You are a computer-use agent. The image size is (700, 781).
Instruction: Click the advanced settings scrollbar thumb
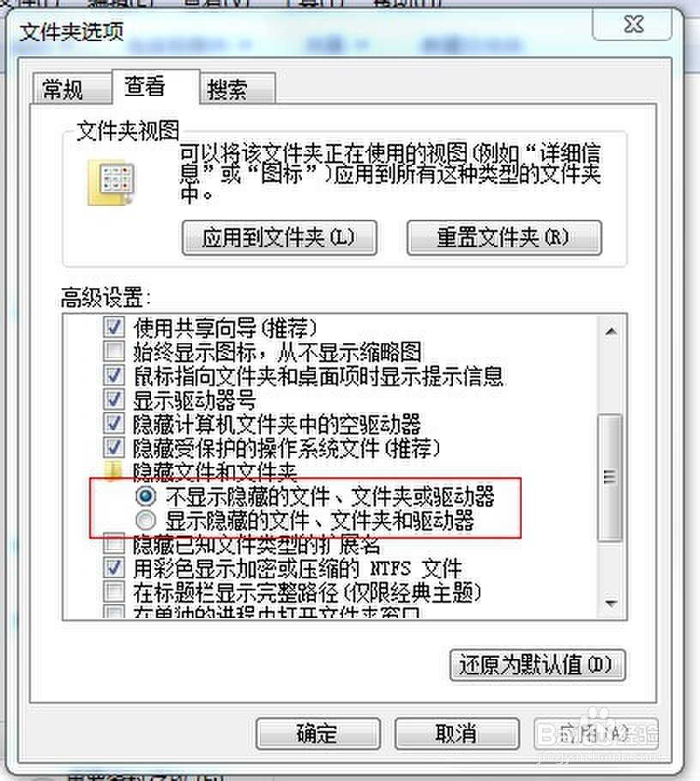611,477
